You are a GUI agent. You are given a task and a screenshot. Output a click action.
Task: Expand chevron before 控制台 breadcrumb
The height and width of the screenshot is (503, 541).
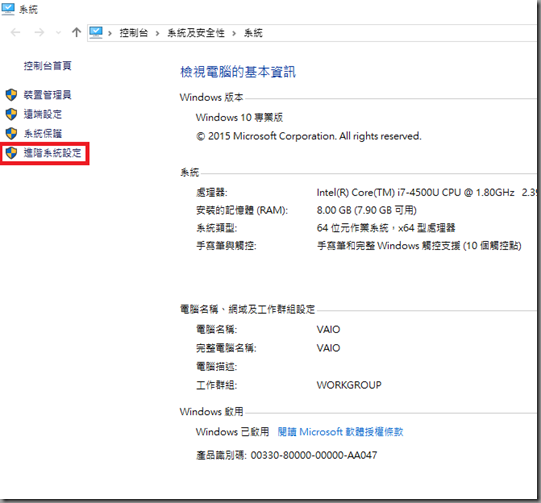[110, 33]
